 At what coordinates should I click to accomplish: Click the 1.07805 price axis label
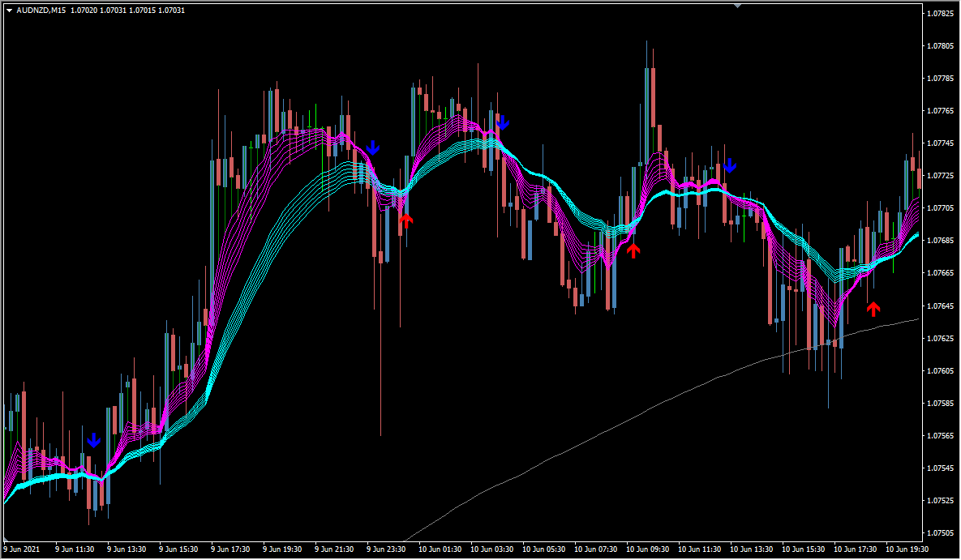(941, 46)
